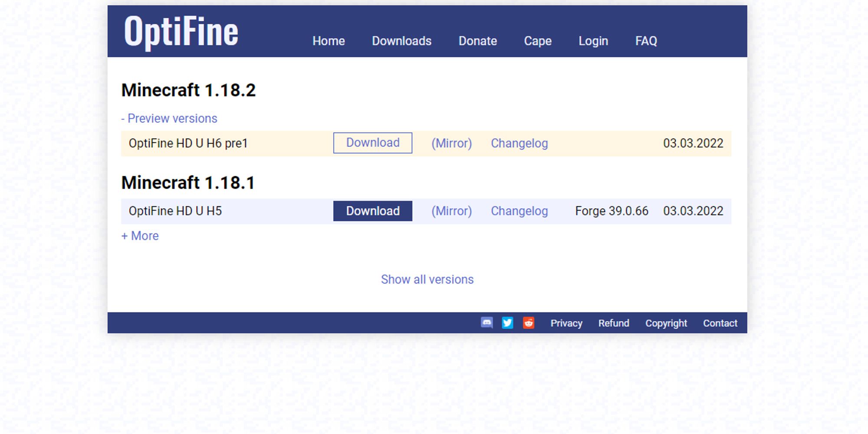Show all versions
The height and width of the screenshot is (434, 868).
tap(427, 279)
